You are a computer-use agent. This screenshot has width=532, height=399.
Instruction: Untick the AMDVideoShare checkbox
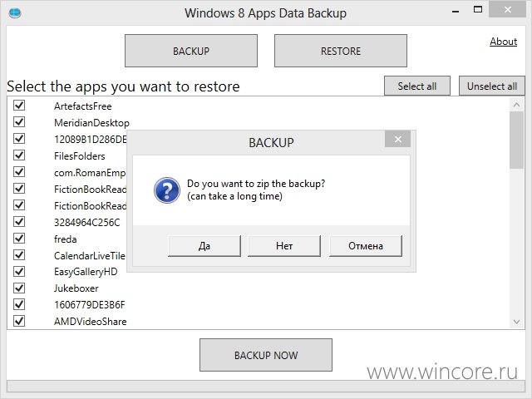pos(19,321)
